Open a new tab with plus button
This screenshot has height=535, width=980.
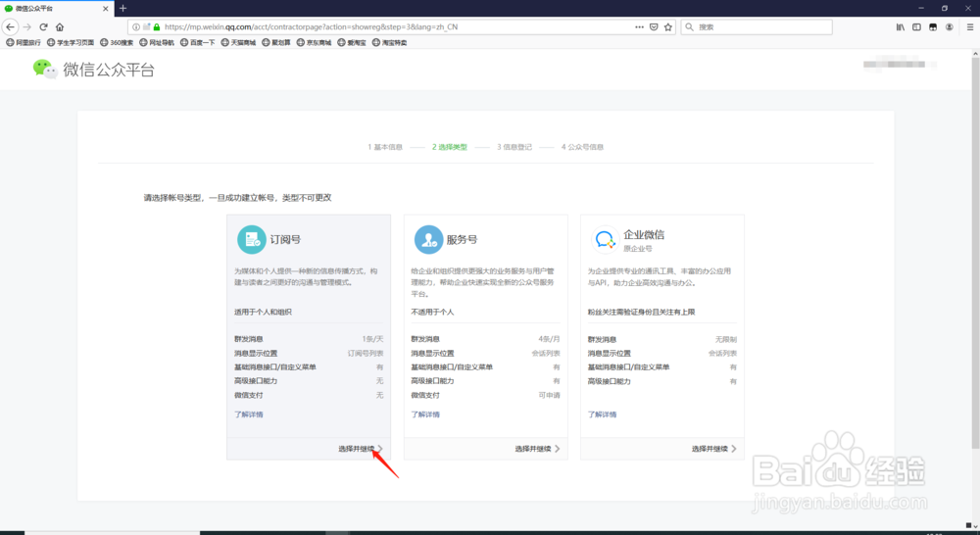[123, 8]
